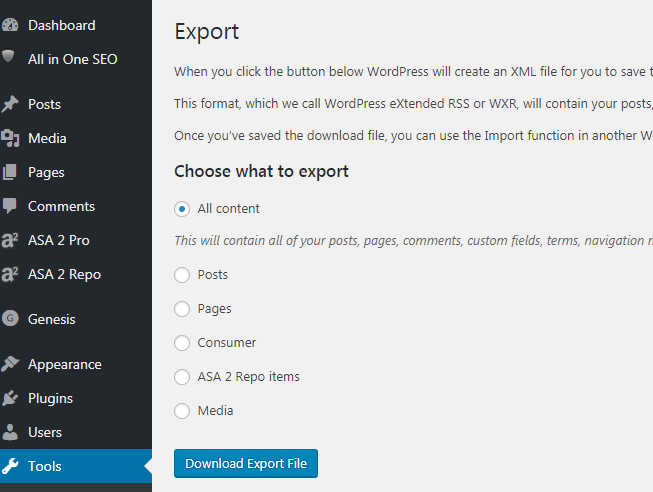
Task: Click the 'When you click the button below' paragraph
Action: click(x=414, y=72)
